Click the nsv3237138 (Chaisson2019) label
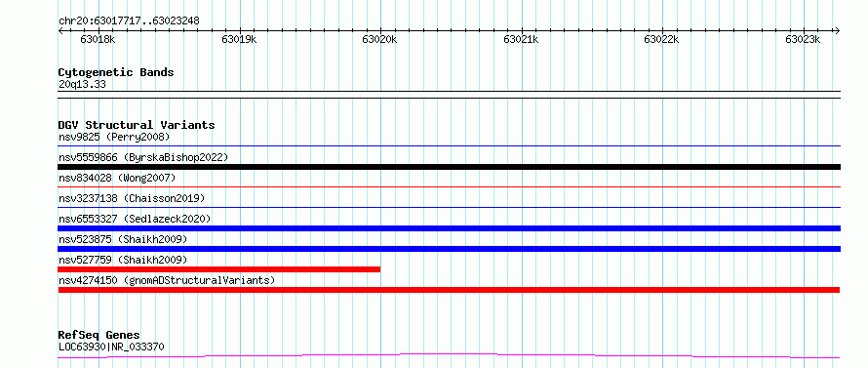 (x=132, y=198)
